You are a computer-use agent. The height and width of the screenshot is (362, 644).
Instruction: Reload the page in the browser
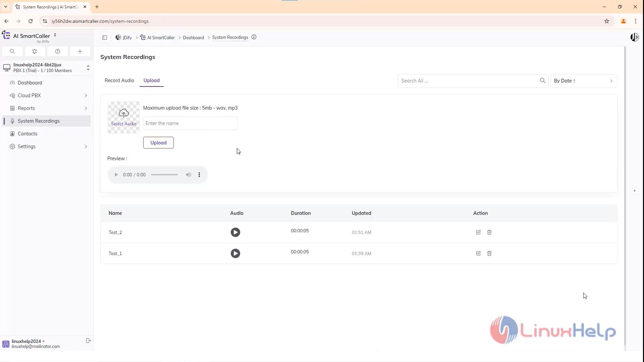(x=31, y=21)
